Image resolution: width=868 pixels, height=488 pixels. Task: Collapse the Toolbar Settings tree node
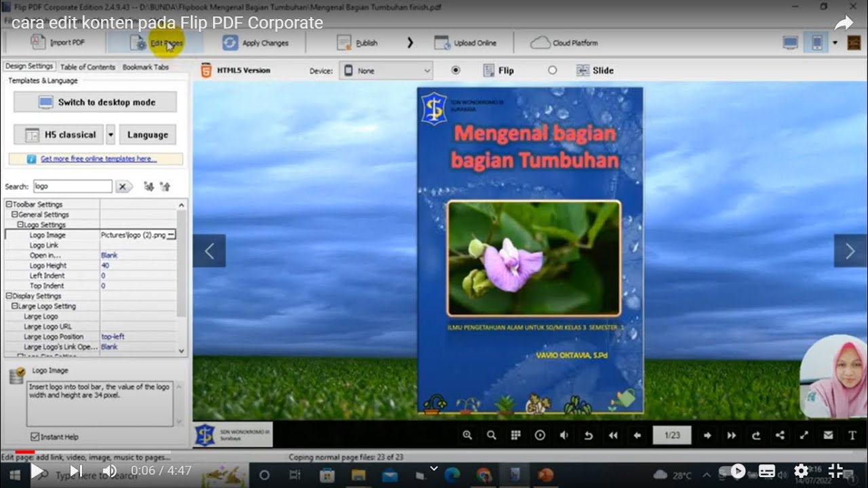9,204
